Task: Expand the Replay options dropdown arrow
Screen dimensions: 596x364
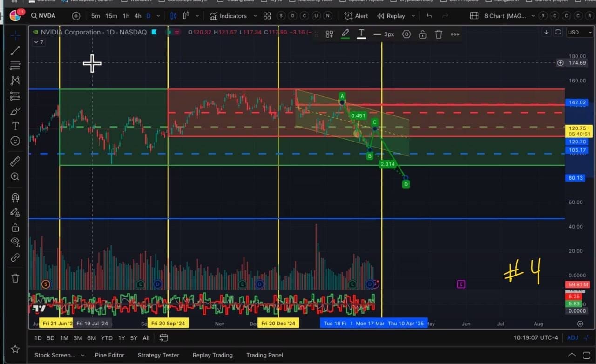Action: click(x=413, y=16)
